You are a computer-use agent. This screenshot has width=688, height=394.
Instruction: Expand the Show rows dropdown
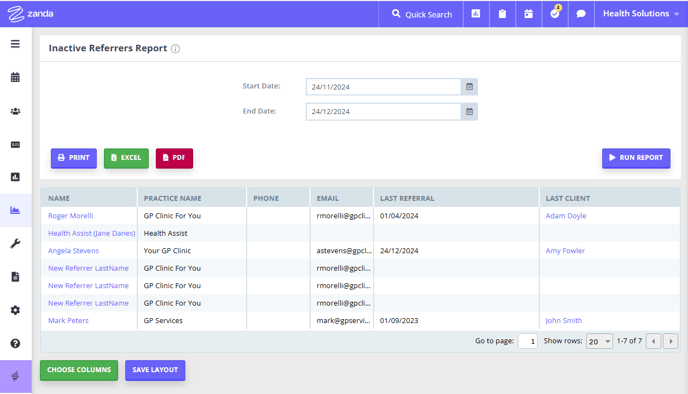point(599,341)
